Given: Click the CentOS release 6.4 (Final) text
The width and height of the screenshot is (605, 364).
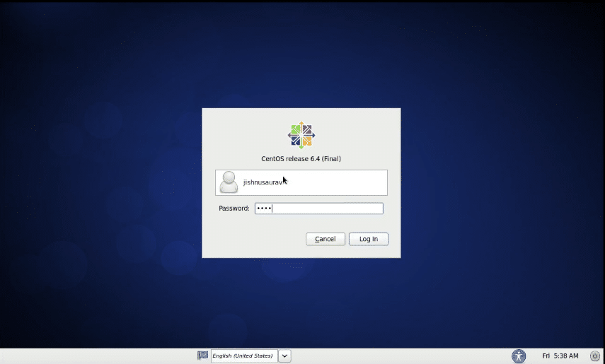Looking at the screenshot, I should tap(301, 158).
